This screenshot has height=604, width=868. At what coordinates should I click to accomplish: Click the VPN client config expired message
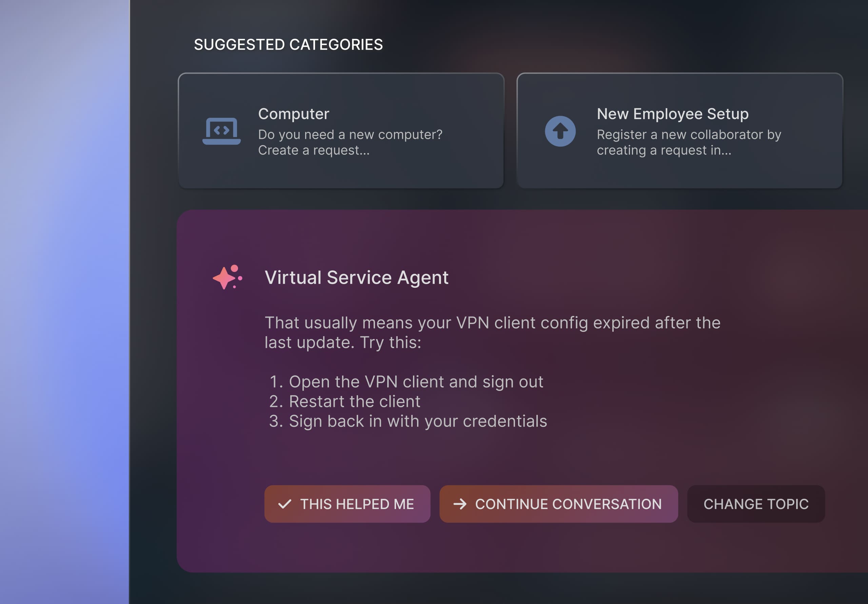pos(493,332)
